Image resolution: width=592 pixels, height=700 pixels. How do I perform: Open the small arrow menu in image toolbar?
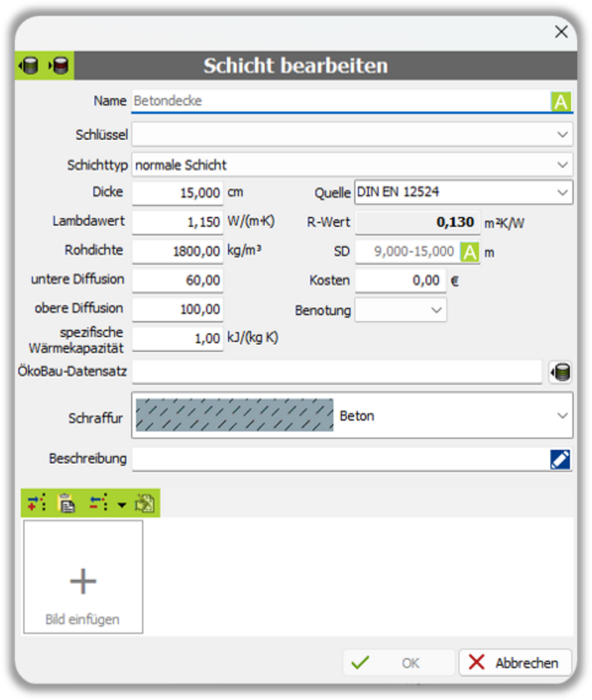pyautogui.click(x=122, y=504)
